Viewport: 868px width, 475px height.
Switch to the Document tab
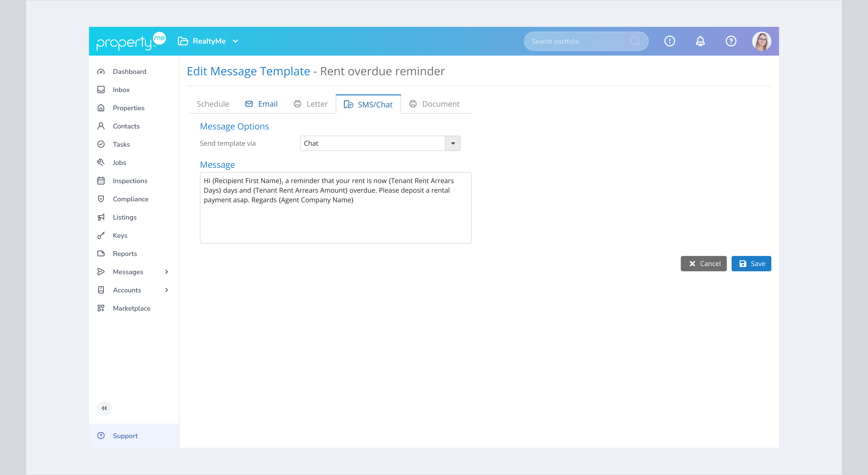434,104
